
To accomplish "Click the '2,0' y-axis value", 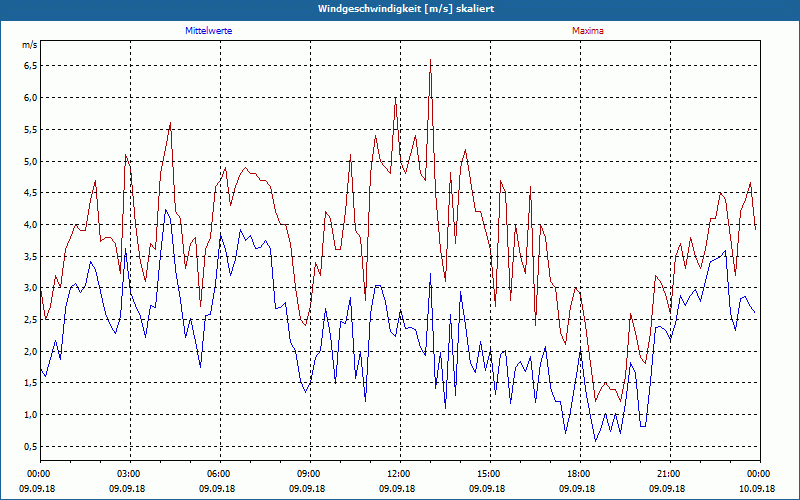I will point(31,352).
